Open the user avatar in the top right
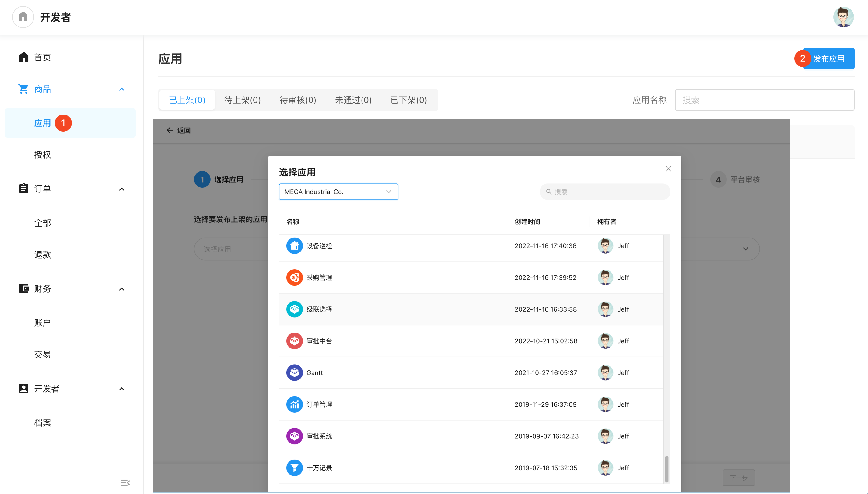The image size is (868, 494). click(843, 17)
